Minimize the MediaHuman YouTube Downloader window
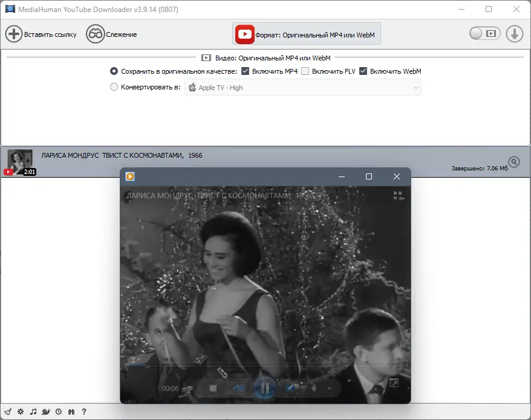 point(461,9)
